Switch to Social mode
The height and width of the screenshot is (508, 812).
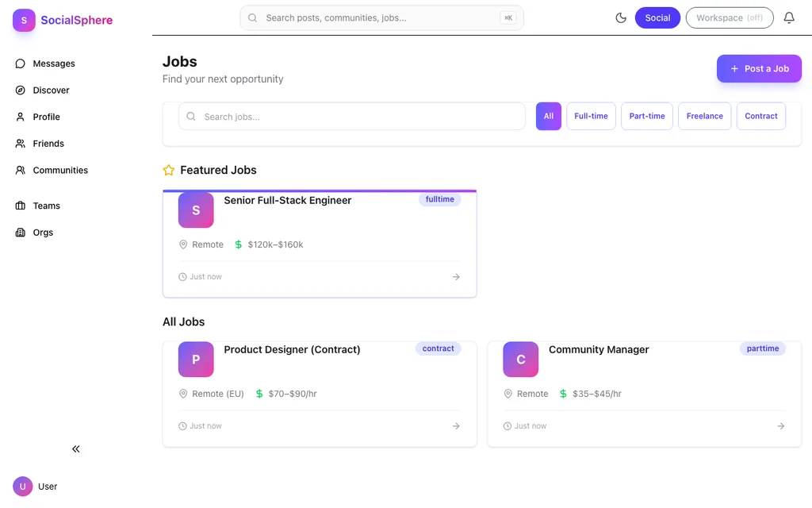(x=657, y=17)
